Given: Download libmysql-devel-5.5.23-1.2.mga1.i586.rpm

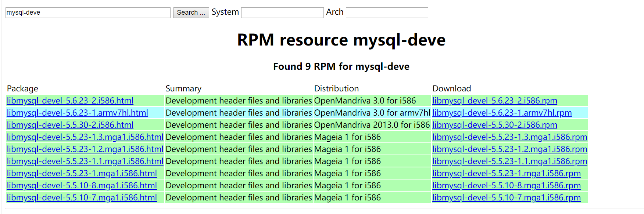Looking at the screenshot, I should coord(510,149).
